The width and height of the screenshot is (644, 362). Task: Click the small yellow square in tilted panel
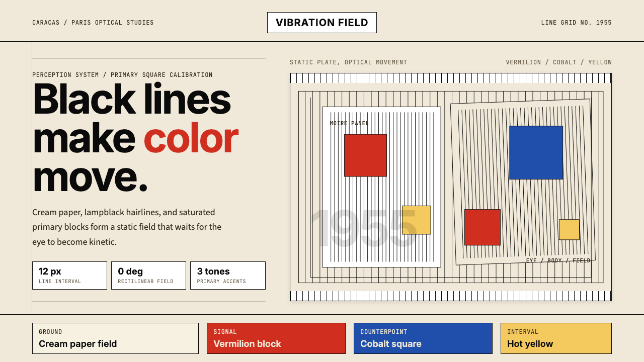point(569,229)
